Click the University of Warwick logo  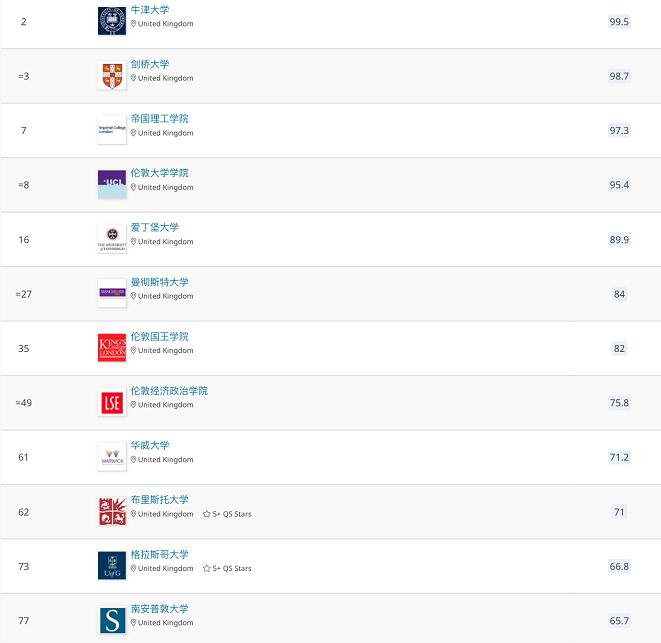coord(112,457)
